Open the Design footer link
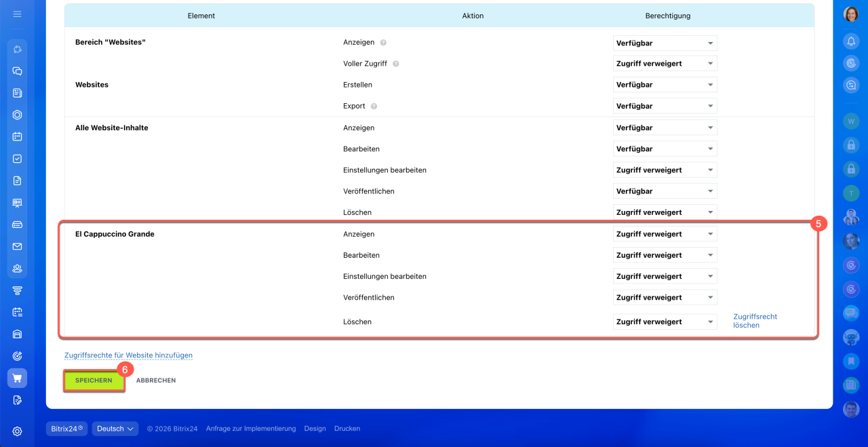 coord(315,429)
